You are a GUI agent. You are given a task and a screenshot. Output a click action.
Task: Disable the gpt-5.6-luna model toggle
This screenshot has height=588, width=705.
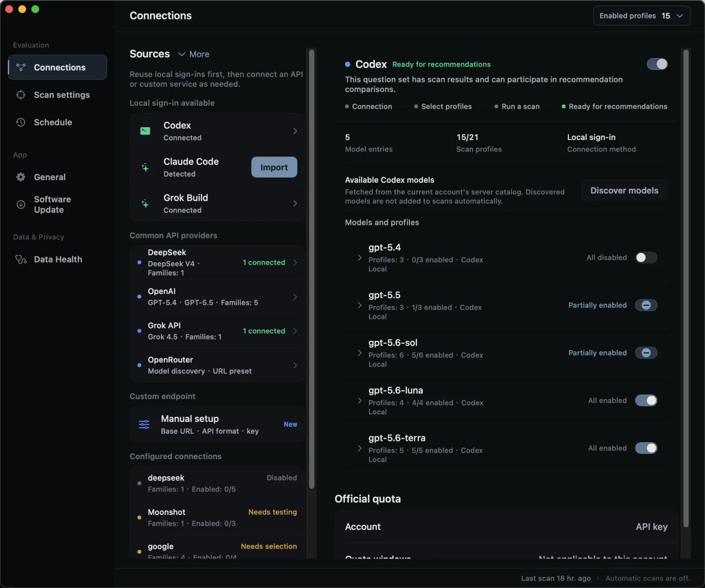(646, 400)
